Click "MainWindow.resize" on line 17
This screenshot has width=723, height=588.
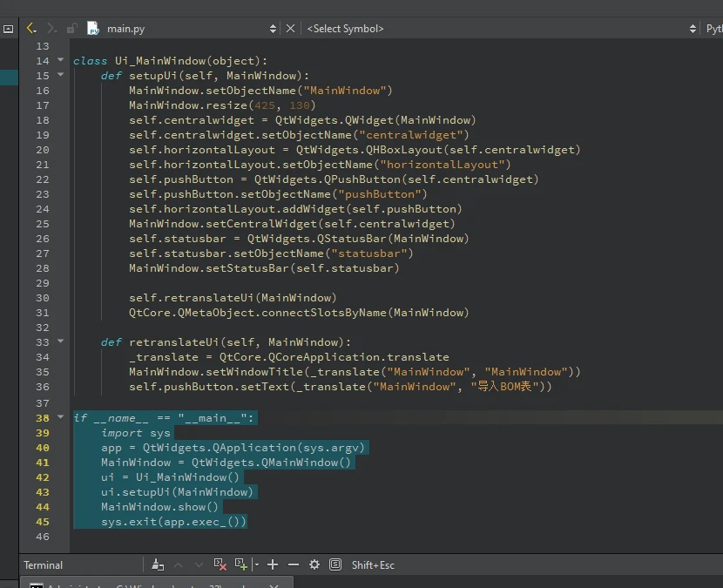click(x=188, y=105)
